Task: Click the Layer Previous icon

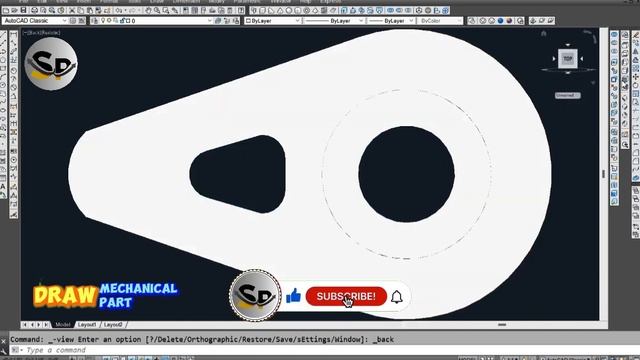Action: (227, 20)
